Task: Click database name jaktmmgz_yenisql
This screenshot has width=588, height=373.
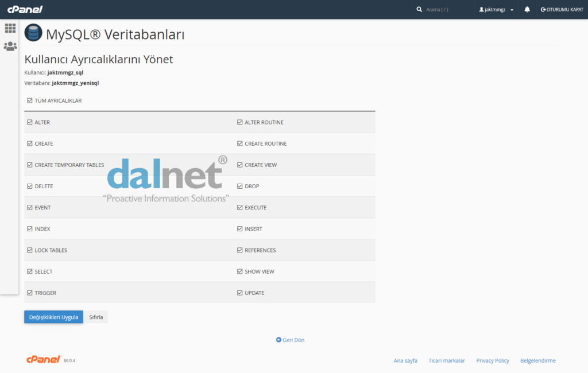Action: click(75, 83)
